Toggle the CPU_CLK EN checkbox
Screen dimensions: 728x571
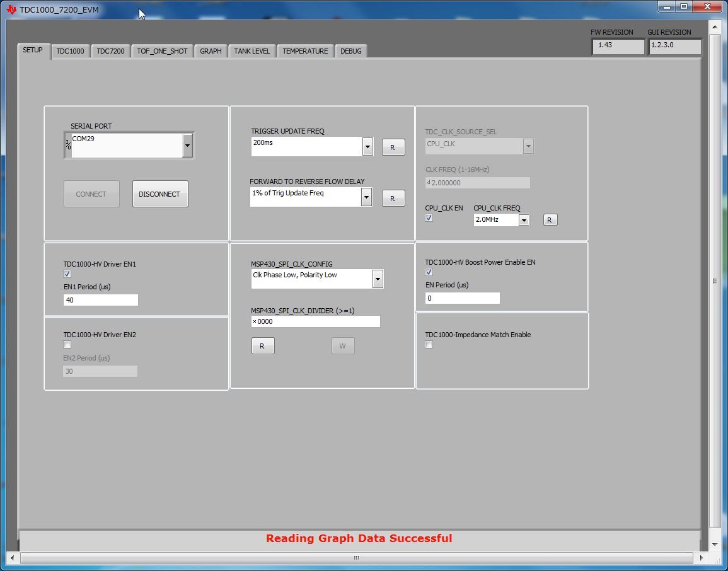point(429,218)
